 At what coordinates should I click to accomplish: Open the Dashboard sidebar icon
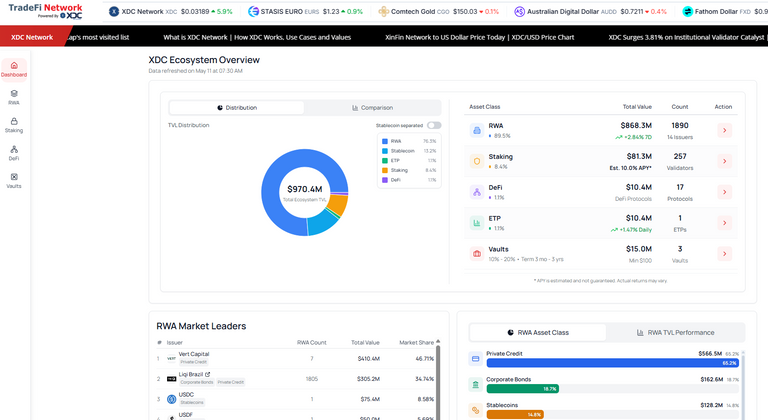14,69
